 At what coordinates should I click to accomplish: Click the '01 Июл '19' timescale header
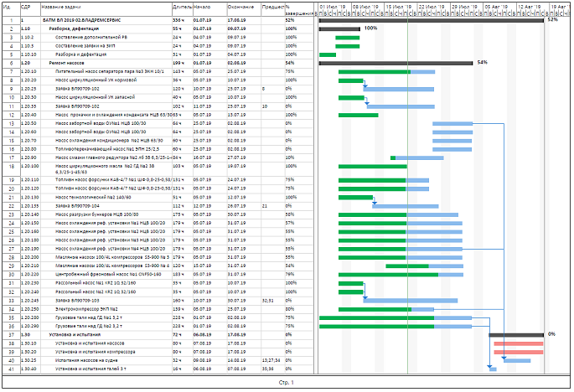[333, 7]
